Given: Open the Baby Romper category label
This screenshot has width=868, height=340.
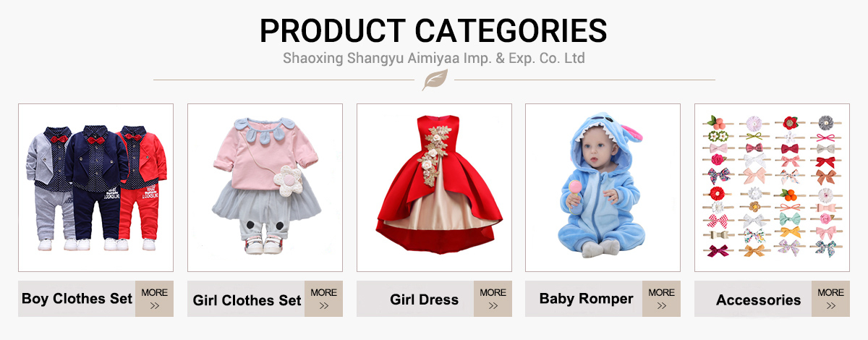Looking at the screenshot, I should coord(586,299).
